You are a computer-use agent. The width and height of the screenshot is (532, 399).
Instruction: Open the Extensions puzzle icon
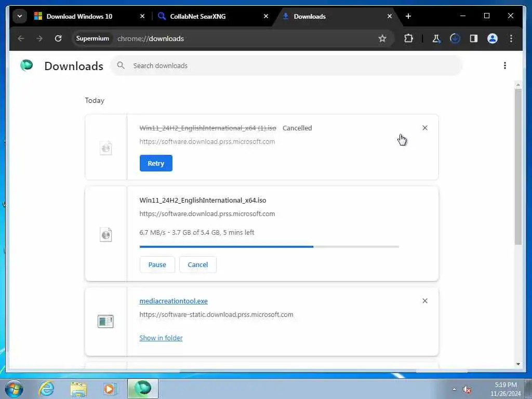[x=408, y=38]
